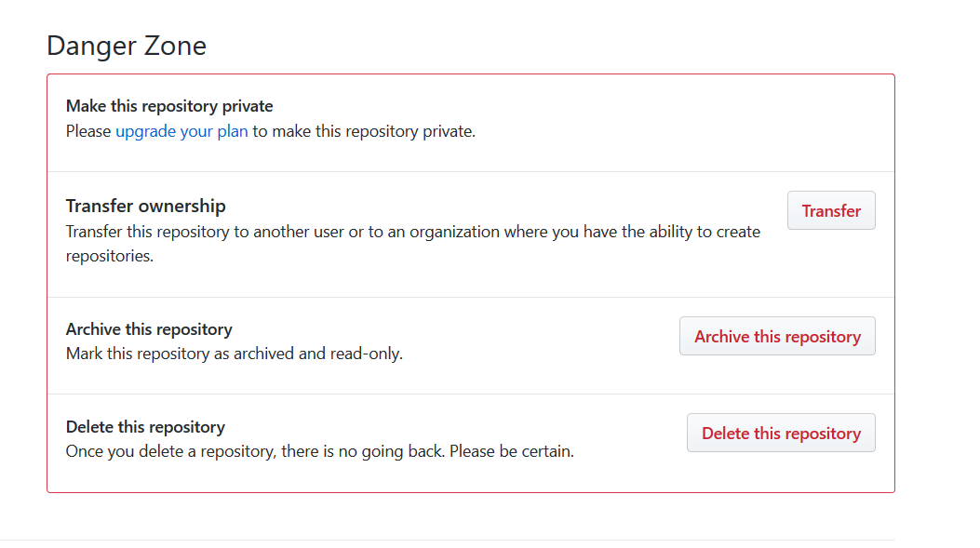This screenshot has width=980, height=548.
Task: Click the Transfer button
Action: coord(831,211)
